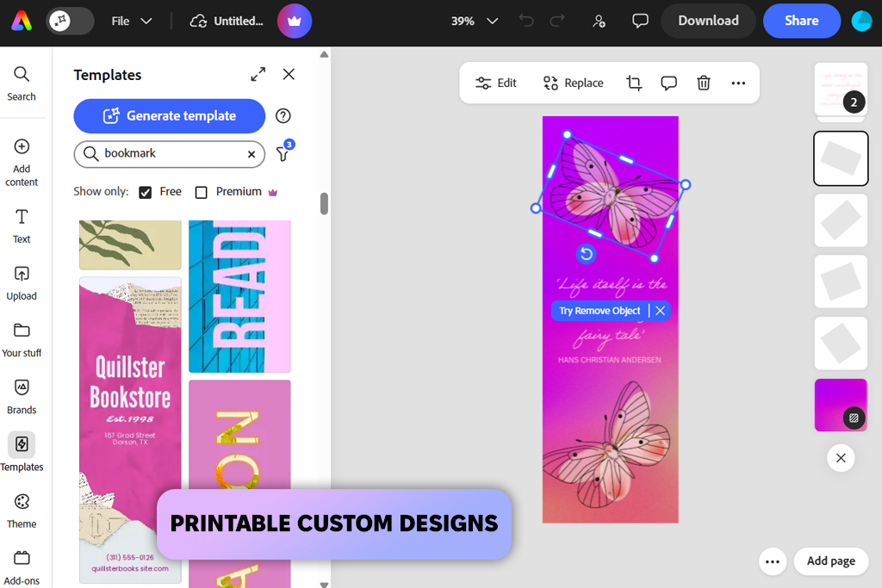Screen dimensions: 882x588
Task: Close the Templates panel
Action: pos(289,74)
